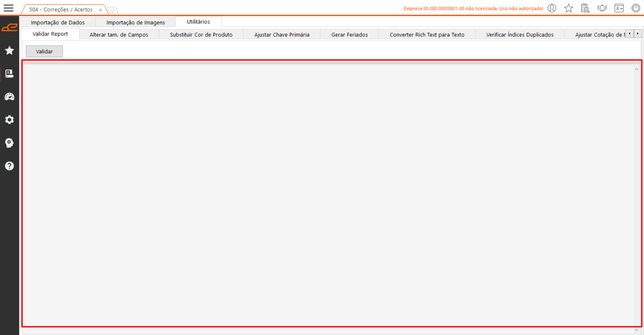Switch to Importação de Dados tab
Viewport: 644px width, 335px height.
point(57,23)
